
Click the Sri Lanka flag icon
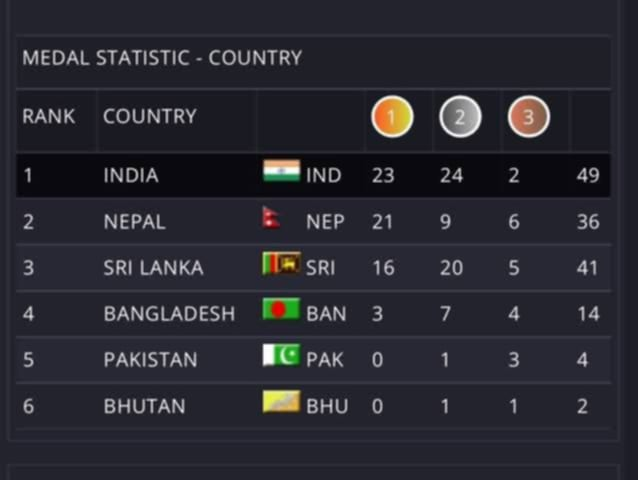tap(281, 264)
